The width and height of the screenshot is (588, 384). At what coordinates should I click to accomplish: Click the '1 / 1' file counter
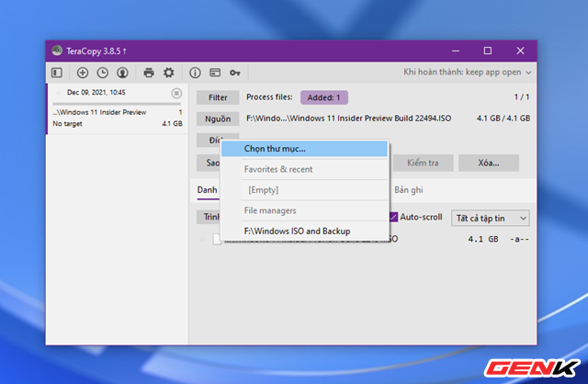point(522,97)
